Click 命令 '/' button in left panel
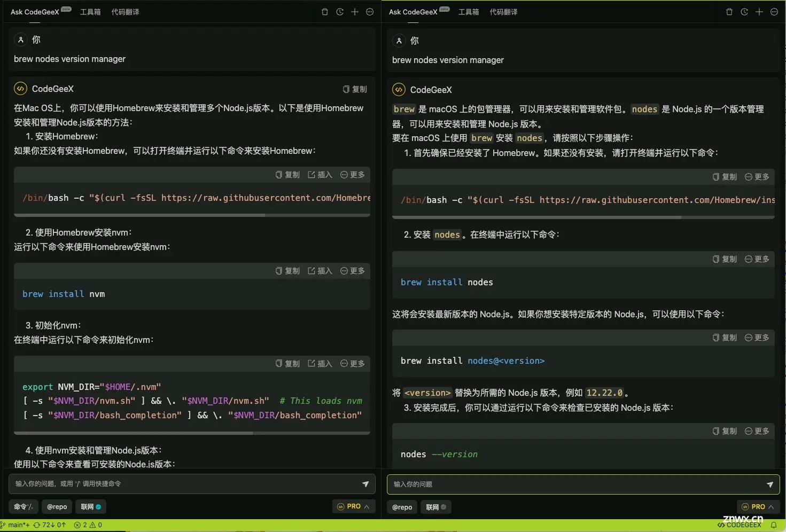This screenshot has width=786, height=532. click(24, 506)
